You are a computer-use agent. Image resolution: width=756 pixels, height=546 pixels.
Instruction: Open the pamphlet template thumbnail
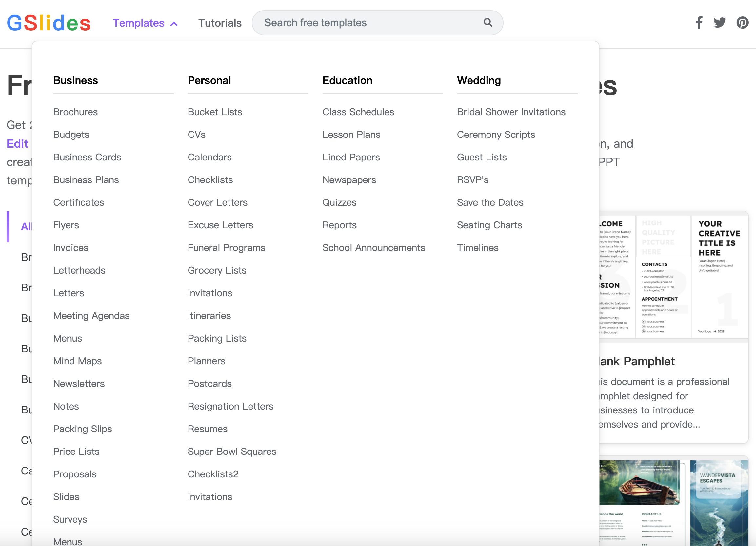673,277
